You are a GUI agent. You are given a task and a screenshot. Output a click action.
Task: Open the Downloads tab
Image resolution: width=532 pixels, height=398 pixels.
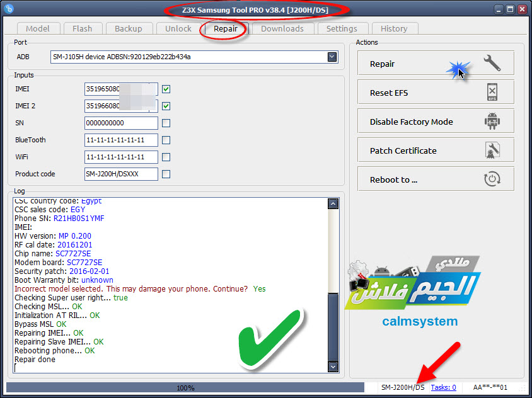[282, 29]
